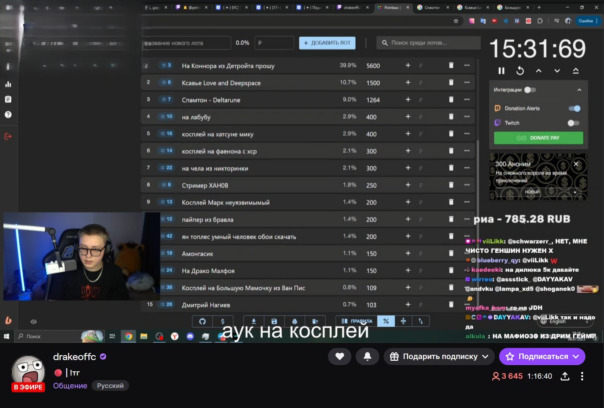Add amount to 'Спамтон - Deltarune' lot

[407, 100]
